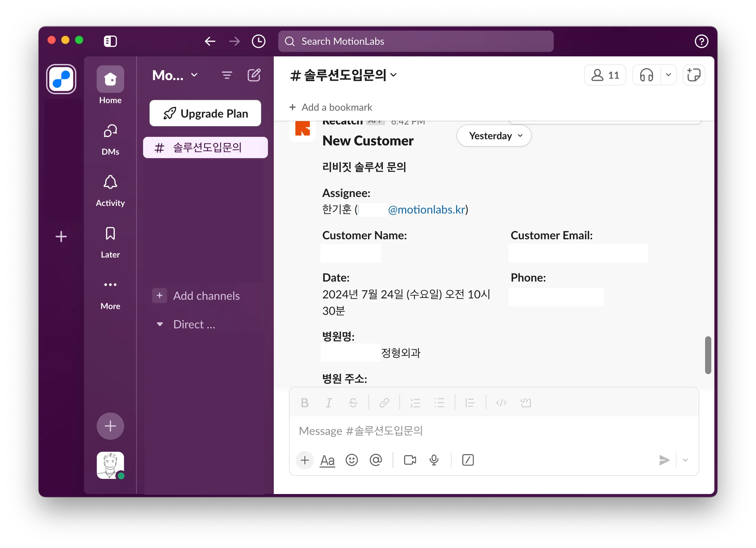This screenshot has width=756, height=548.
Task: Toggle the notification options dropdown
Action: [667, 75]
